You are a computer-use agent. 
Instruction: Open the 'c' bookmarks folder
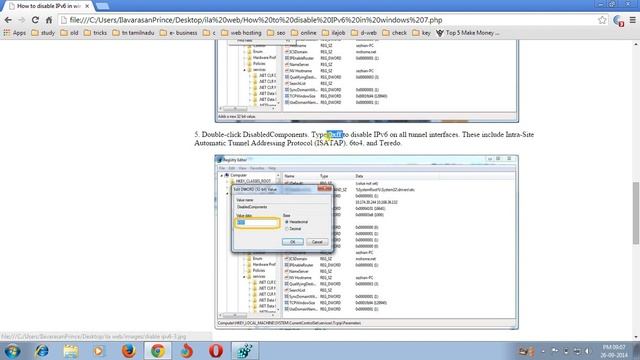click(x=209, y=33)
